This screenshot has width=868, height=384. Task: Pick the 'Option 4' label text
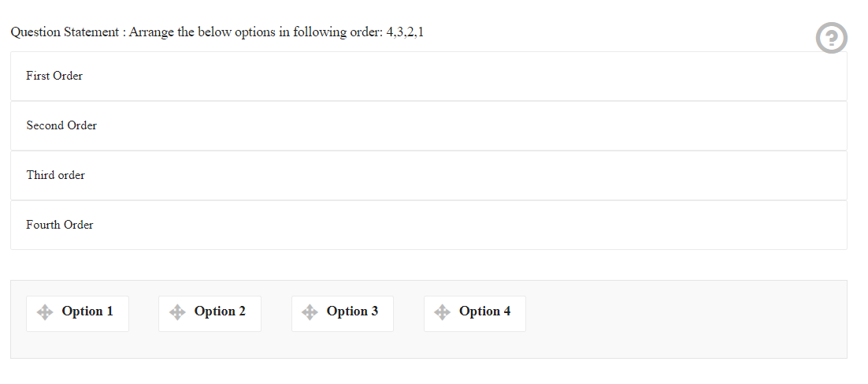click(x=485, y=311)
